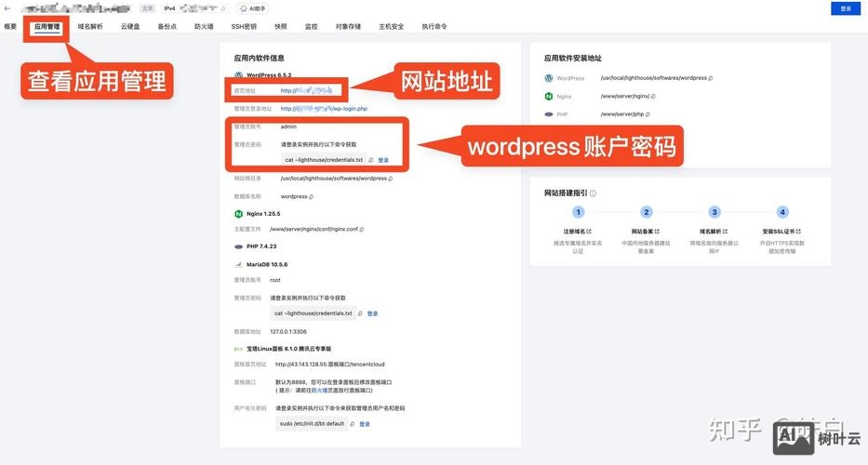868x465 pixels.
Task: Click Nginx icon in 应用软件安装地址 panel
Action: point(549,97)
